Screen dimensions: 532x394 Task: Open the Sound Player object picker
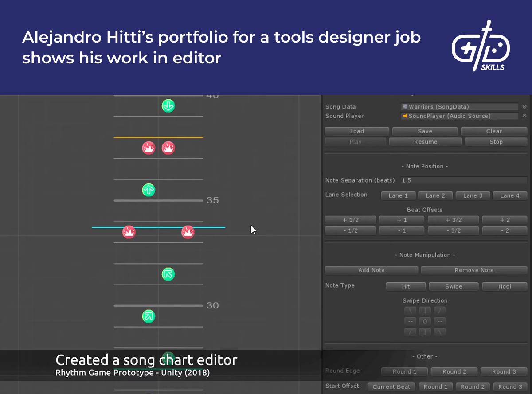pyautogui.click(x=524, y=116)
